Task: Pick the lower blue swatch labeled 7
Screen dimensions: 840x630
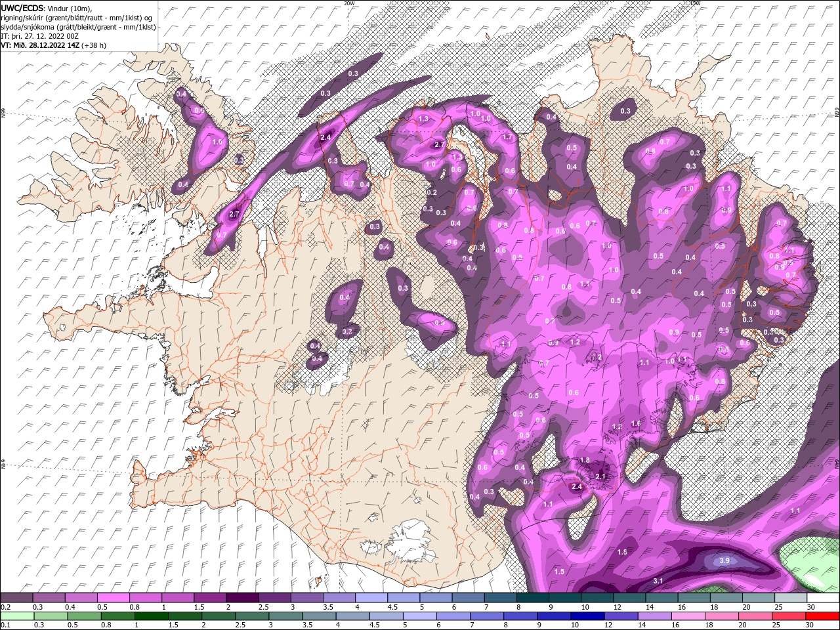Action: tap(486, 616)
